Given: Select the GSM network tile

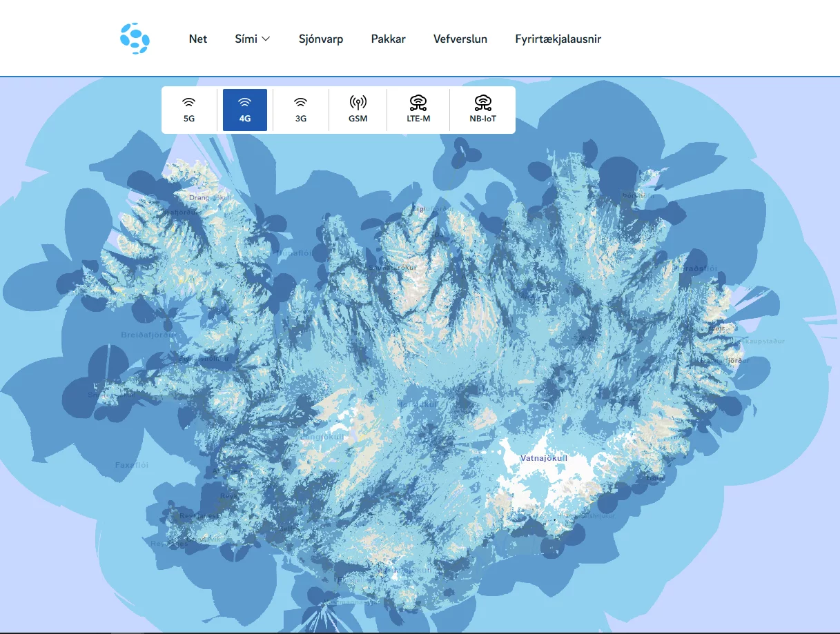Looking at the screenshot, I should [x=358, y=109].
